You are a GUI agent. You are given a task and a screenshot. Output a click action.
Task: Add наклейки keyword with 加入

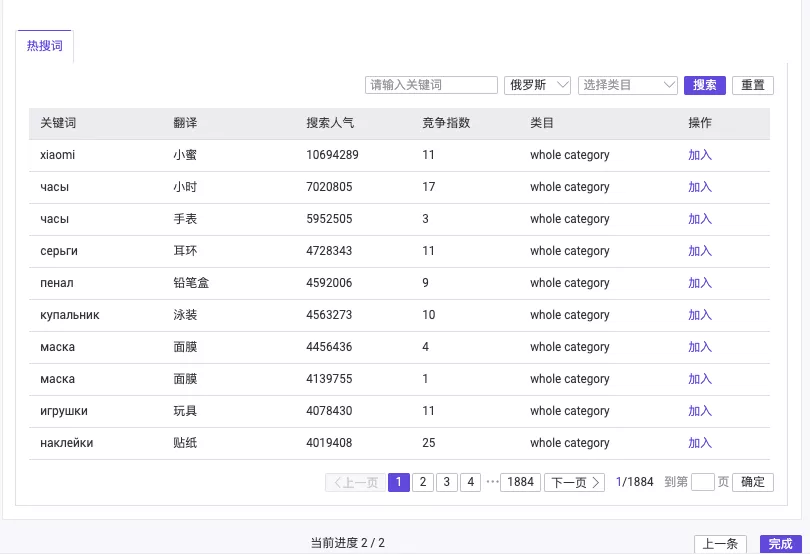(700, 443)
